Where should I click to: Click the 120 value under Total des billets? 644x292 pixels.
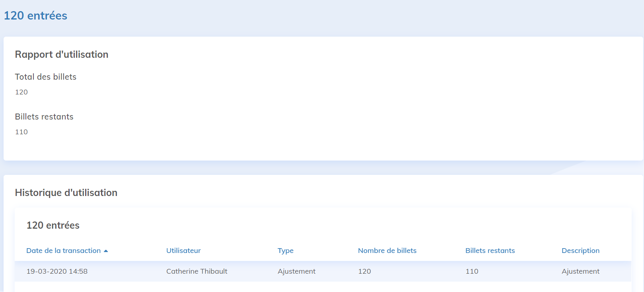pyautogui.click(x=21, y=92)
